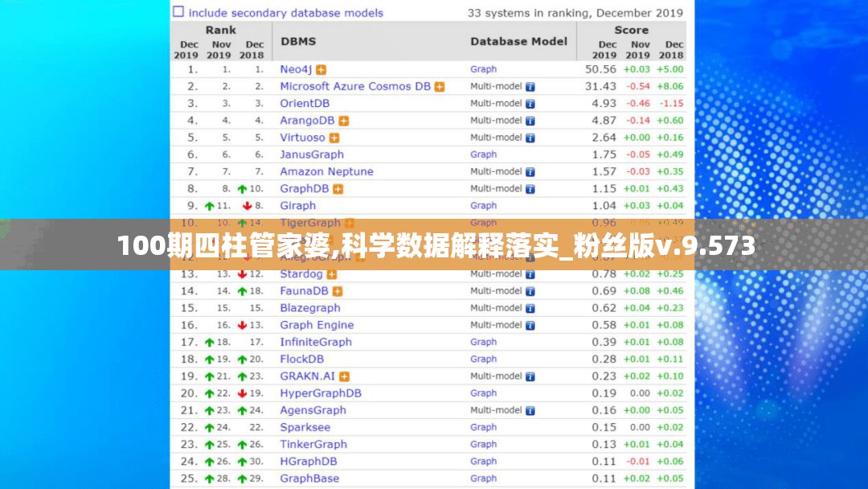Click Graph model link in JanusGraph row

click(483, 154)
